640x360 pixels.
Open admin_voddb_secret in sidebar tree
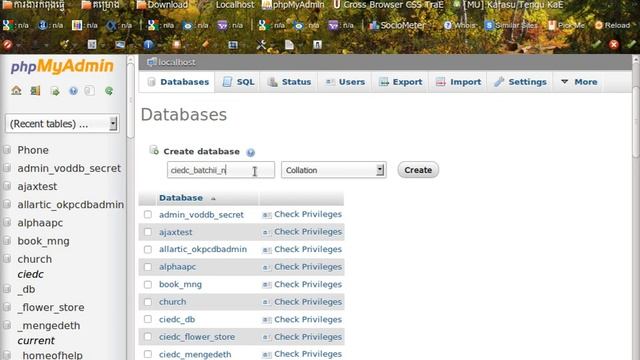pos(69,168)
